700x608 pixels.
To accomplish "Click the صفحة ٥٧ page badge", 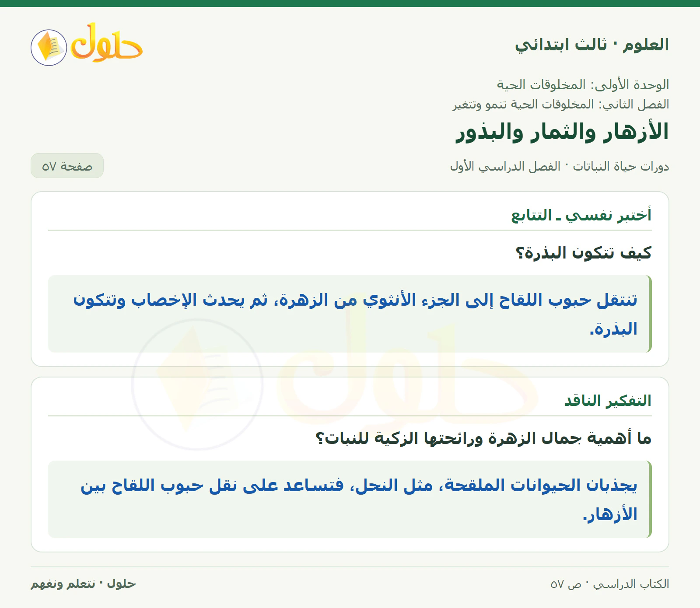I will coord(67,166).
